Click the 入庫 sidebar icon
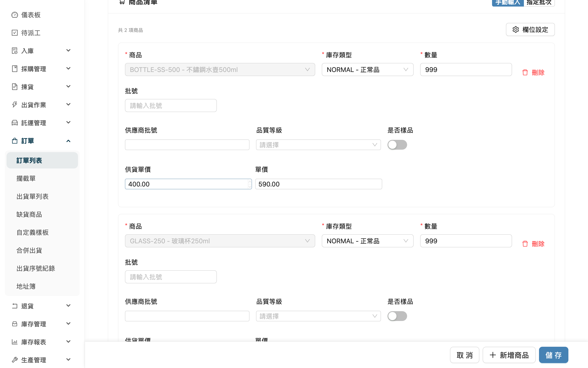Screen dimensions: 588x368 tap(14, 51)
